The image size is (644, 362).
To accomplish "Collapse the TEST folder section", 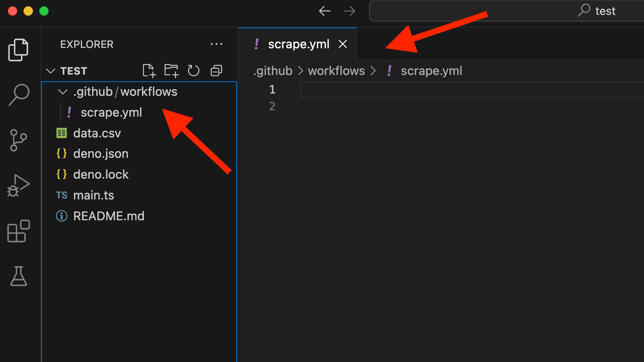I will [x=51, y=71].
